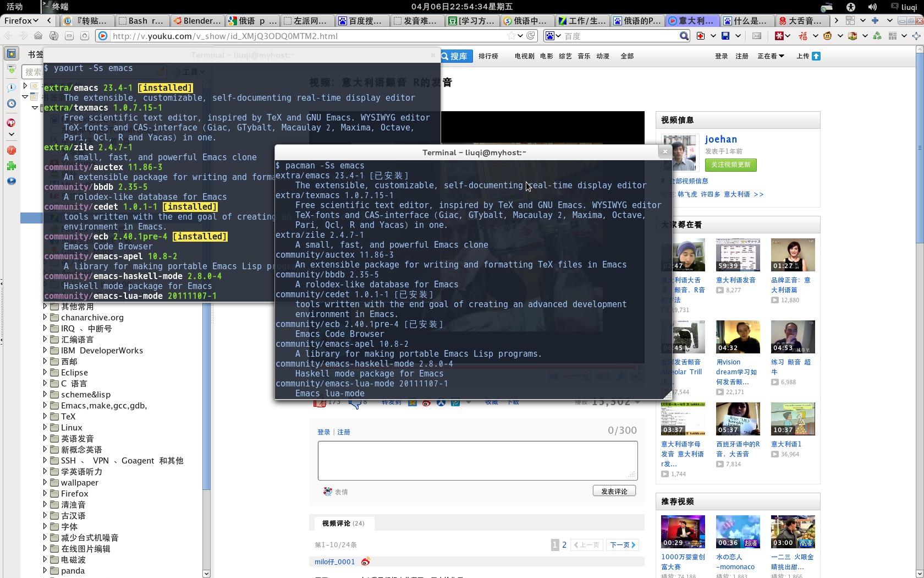Click the green puzzle add-ons sidebar icon

[x=11, y=166]
